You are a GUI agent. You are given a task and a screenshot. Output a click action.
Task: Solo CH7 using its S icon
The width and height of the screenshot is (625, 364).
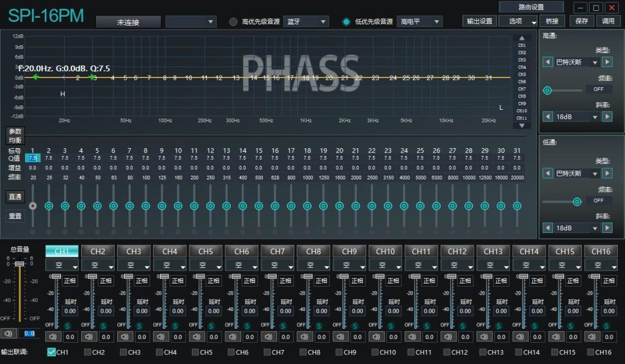click(x=283, y=326)
